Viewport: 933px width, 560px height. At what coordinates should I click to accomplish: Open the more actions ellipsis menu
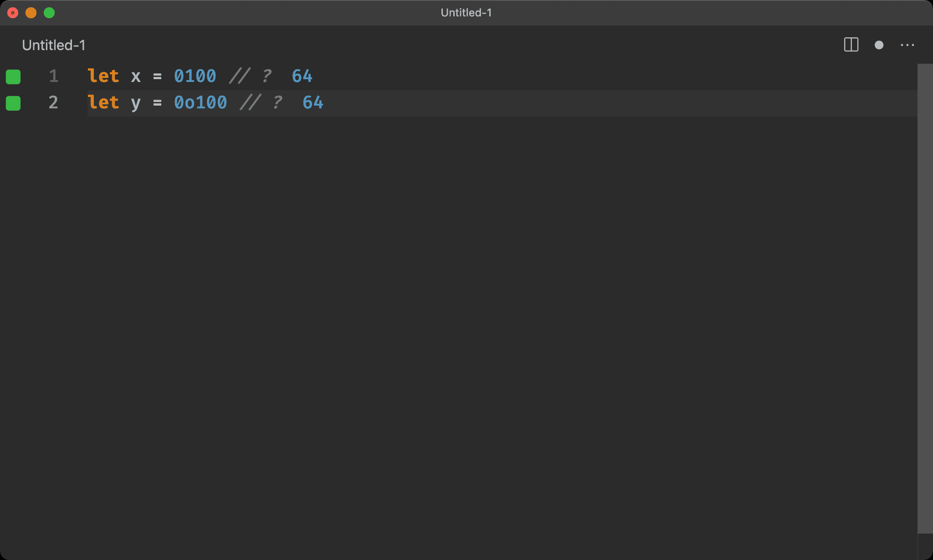907,45
